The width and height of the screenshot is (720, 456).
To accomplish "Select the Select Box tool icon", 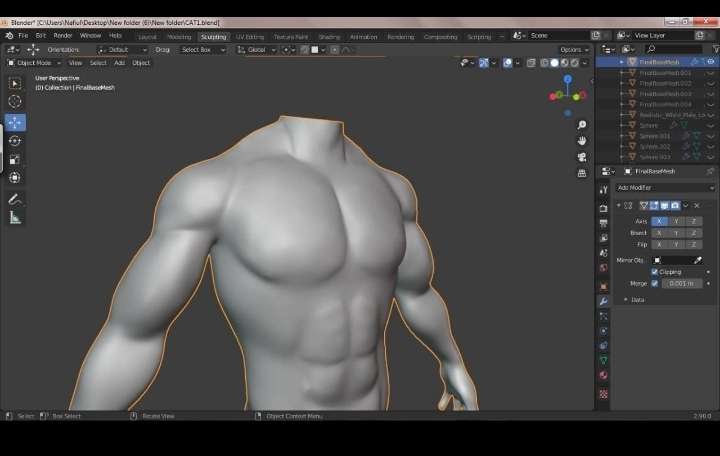I will click(15, 84).
